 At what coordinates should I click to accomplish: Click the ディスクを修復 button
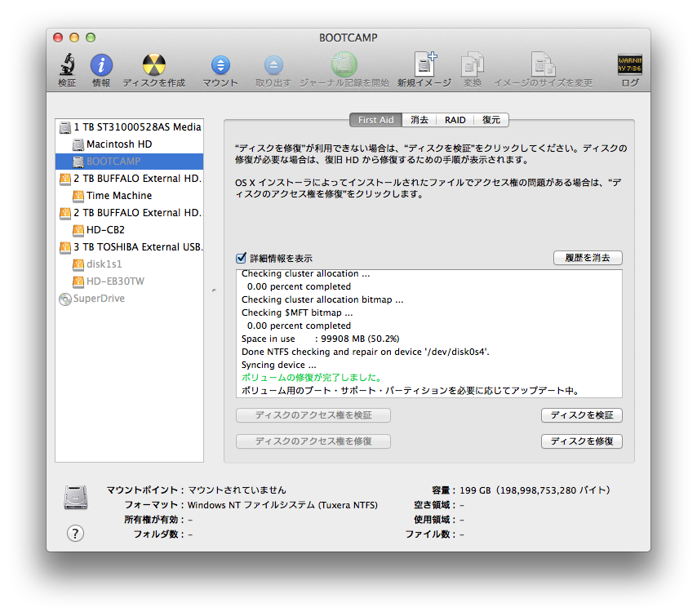click(x=582, y=441)
